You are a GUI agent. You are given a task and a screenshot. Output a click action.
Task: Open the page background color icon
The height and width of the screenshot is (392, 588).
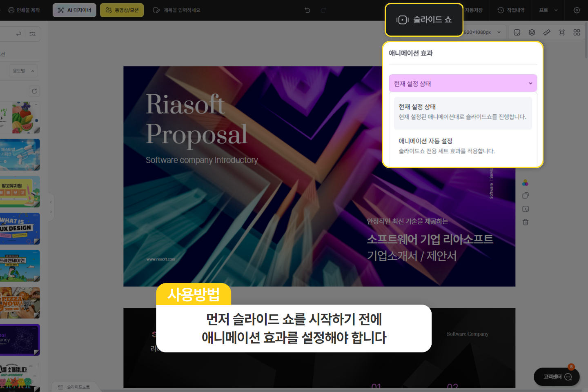(525, 183)
